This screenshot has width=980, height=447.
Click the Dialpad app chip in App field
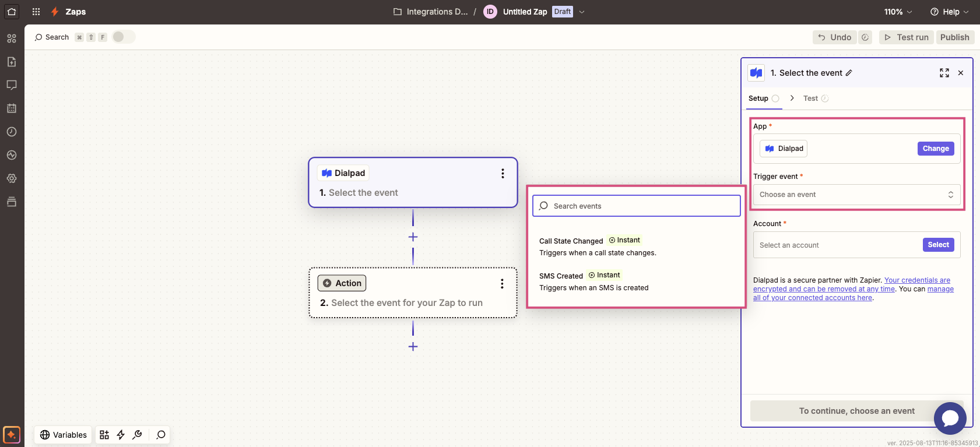click(x=784, y=149)
